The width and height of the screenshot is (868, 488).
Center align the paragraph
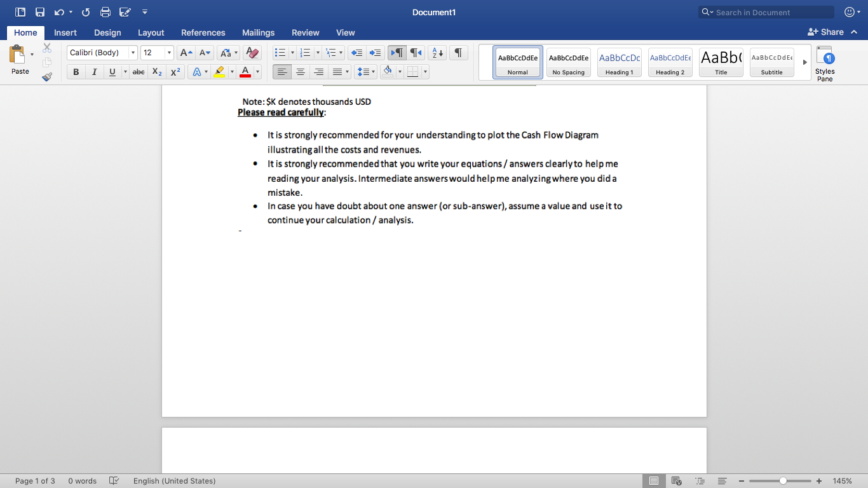[300, 71]
